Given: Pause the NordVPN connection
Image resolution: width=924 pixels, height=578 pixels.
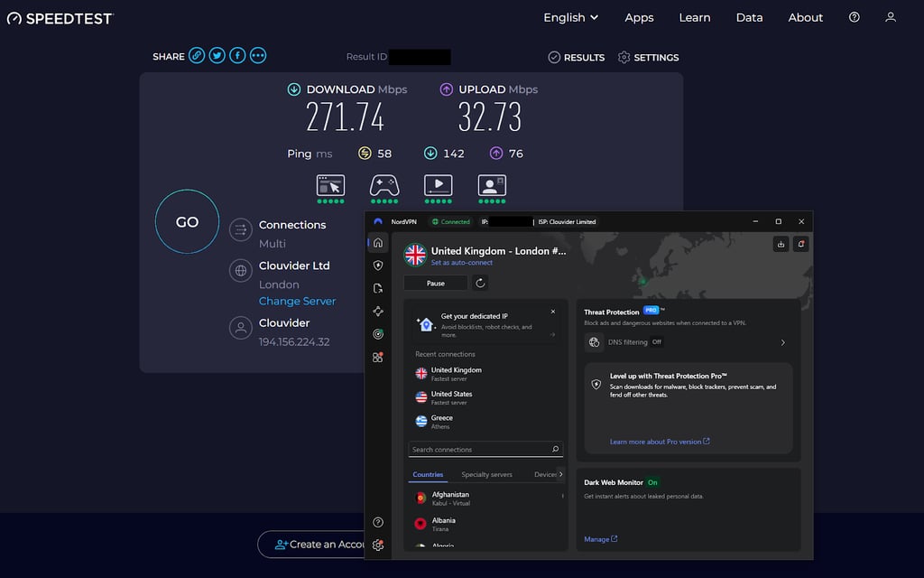Looking at the screenshot, I should pos(436,283).
